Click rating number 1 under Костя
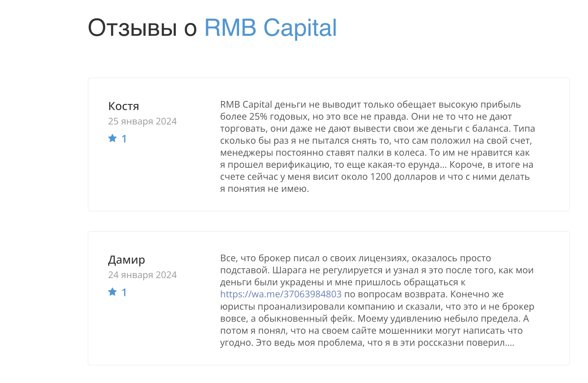 point(124,139)
